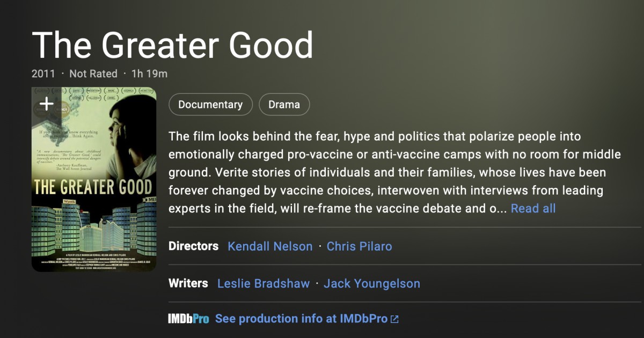644x338 pixels.
Task: Open The Greater Good poster image
Action: [94, 179]
